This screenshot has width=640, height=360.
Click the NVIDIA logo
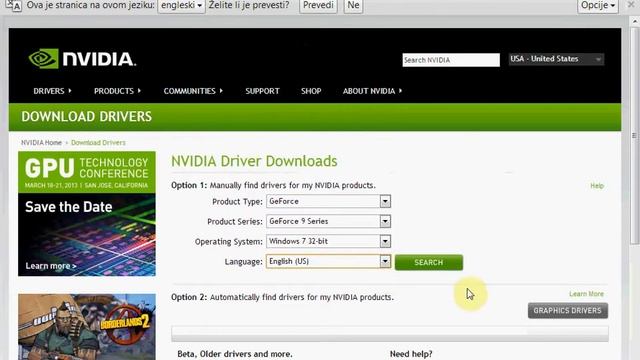[x=82, y=59]
